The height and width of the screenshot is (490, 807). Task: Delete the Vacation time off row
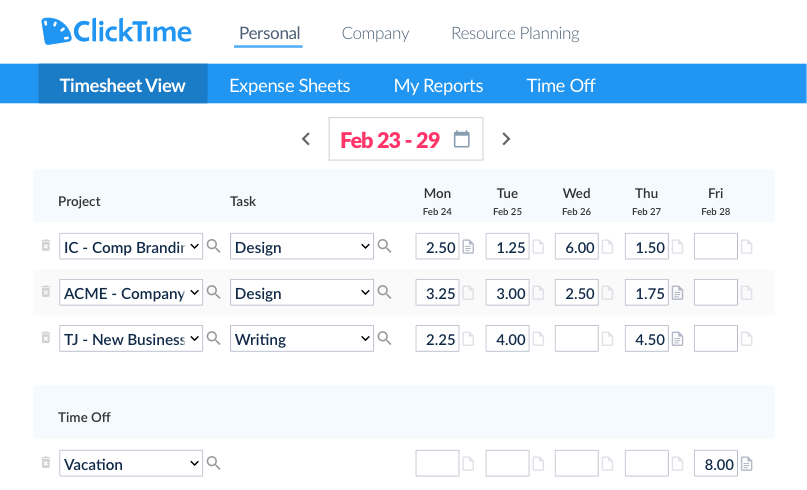(45, 463)
